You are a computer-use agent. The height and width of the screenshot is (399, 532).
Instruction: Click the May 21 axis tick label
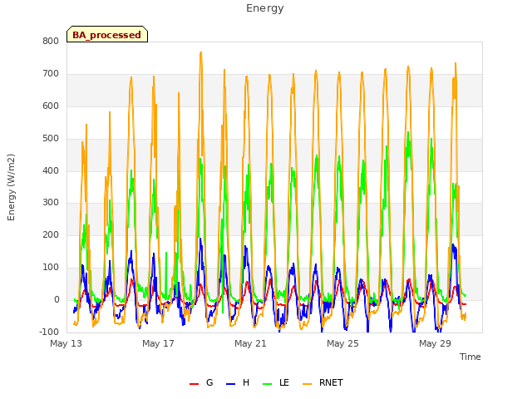coord(250,343)
